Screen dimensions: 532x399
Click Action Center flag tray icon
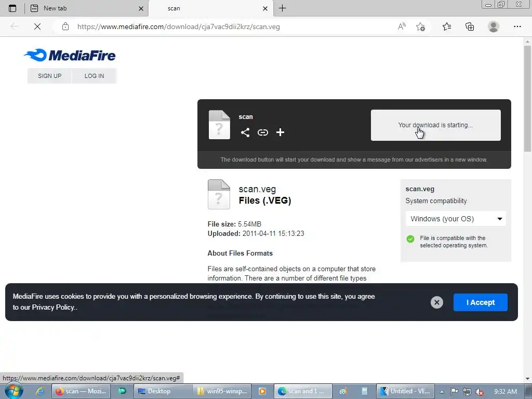coord(454,392)
